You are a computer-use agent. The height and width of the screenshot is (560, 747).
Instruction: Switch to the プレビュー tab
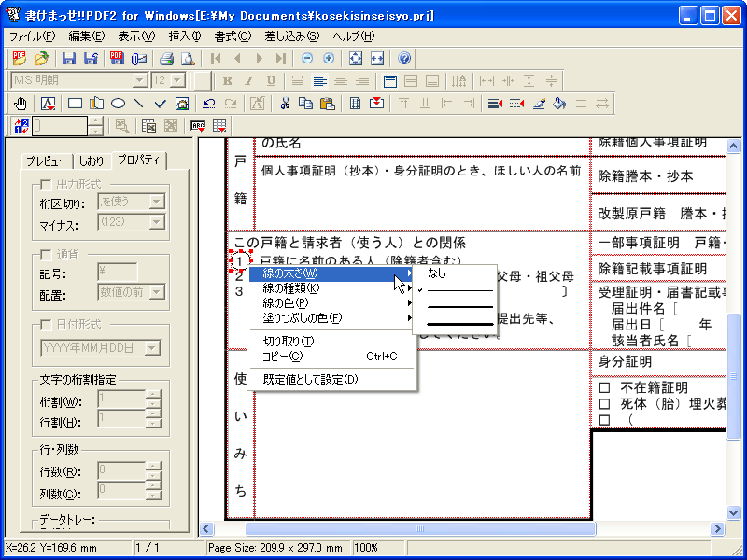pos(48,161)
